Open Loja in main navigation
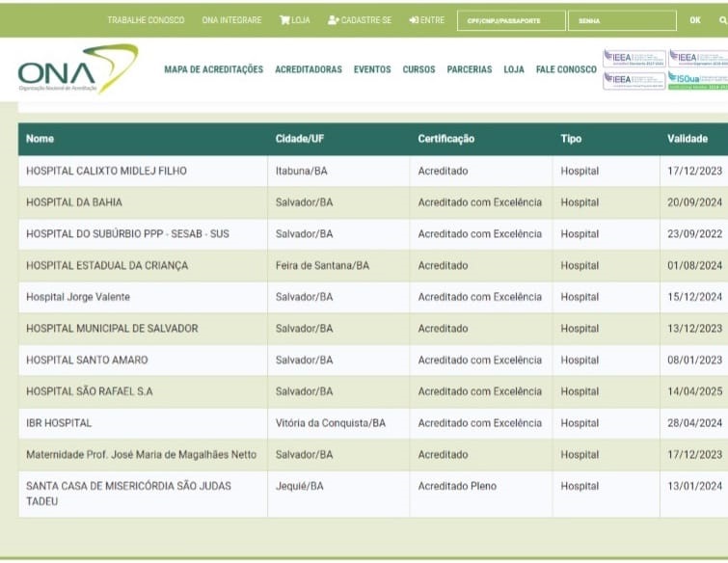Viewport: 728px width, 563px height. pos(514,69)
